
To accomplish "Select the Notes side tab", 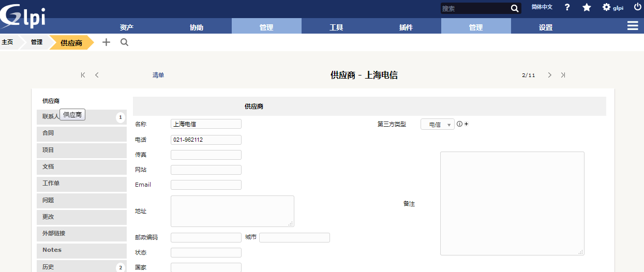I will tap(82, 250).
